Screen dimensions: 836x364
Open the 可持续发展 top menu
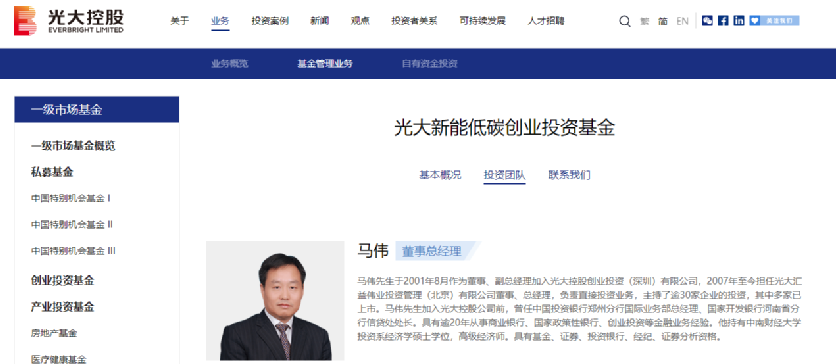tap(483, 21)
